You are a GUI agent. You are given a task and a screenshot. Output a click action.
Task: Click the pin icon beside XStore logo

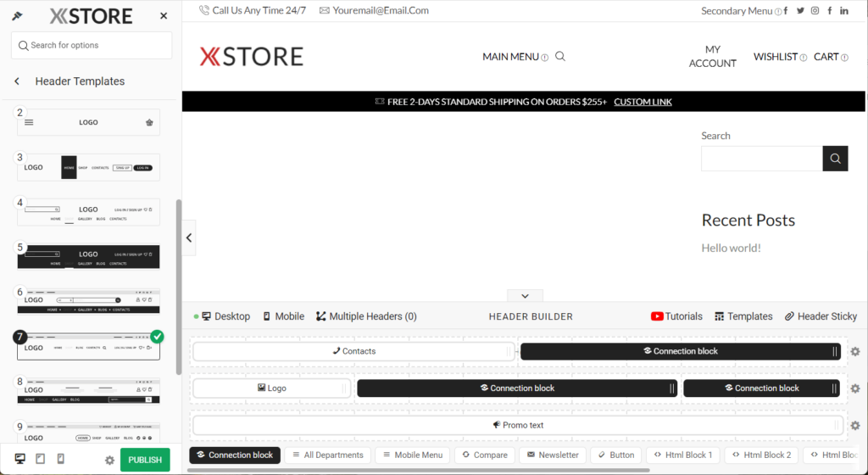[17, 16]
